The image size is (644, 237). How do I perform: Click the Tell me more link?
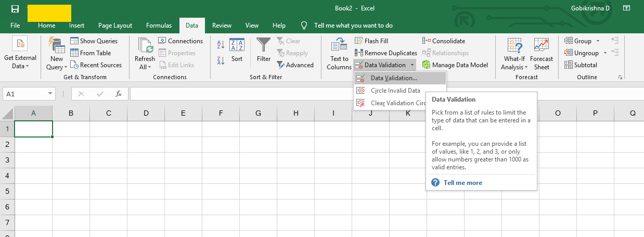pyautogui.click(x=462, y=183)
